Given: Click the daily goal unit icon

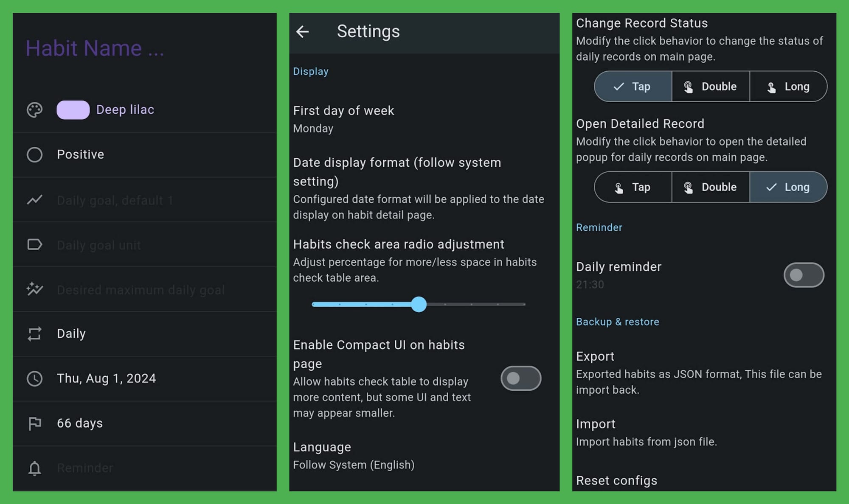Looking at the screenshot, I should click(35, 245).
